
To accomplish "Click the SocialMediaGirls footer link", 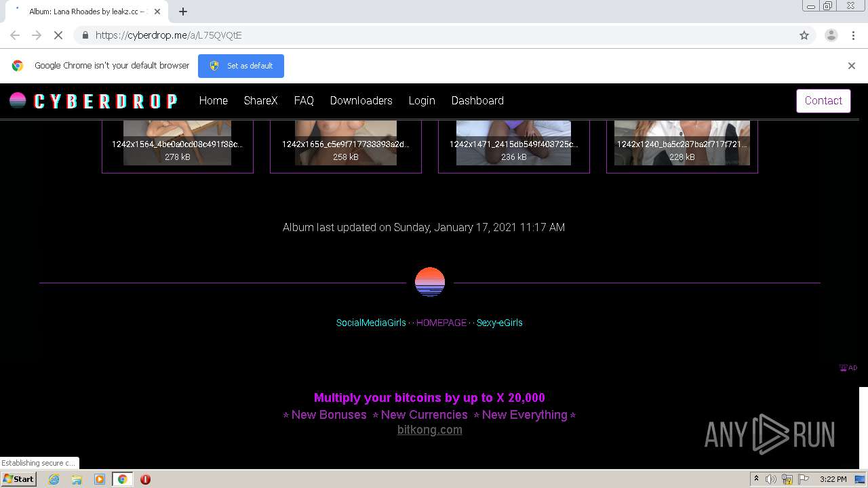I will pos(371,323).
